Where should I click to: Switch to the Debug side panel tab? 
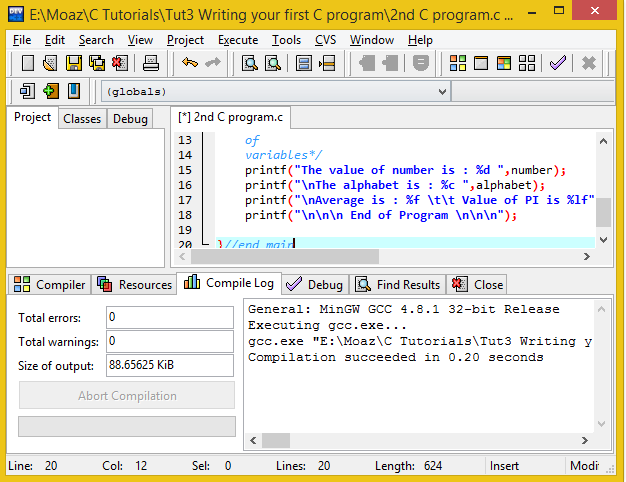[130, 119]
